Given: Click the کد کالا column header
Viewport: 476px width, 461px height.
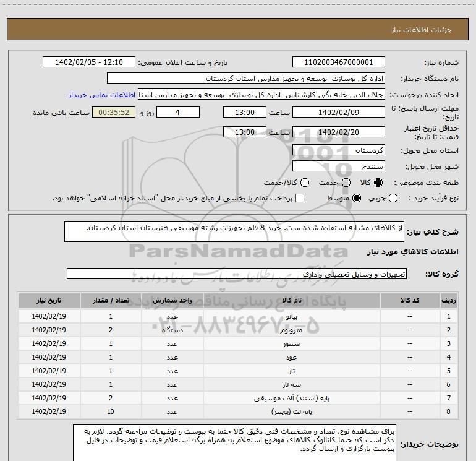Looking at the screenshot, I should pyautogui.click(x=410, y=301).
